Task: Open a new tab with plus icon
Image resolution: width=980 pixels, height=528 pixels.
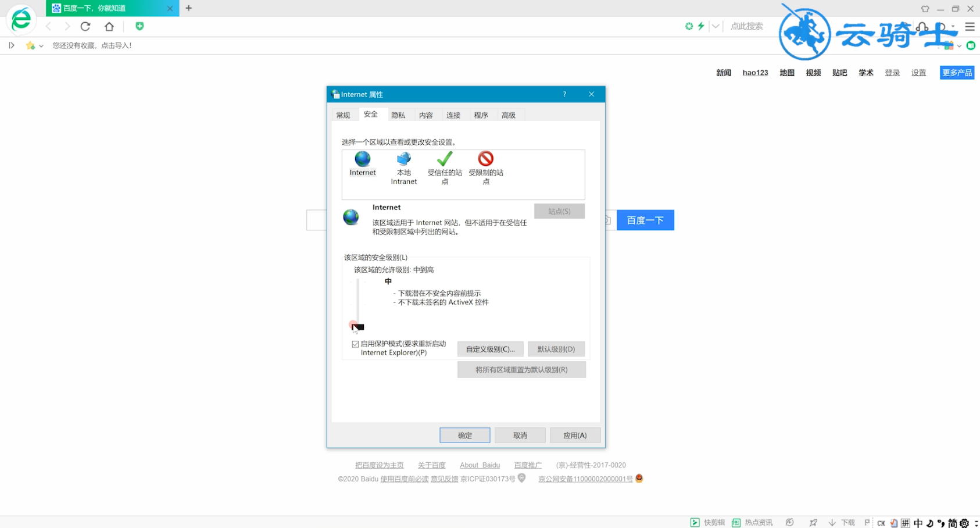Action: [188, 8]
